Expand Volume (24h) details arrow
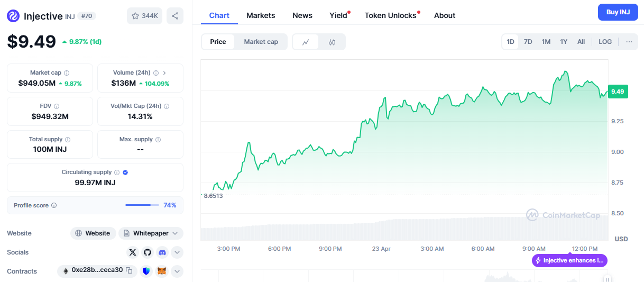 click(x=164, y=73)
